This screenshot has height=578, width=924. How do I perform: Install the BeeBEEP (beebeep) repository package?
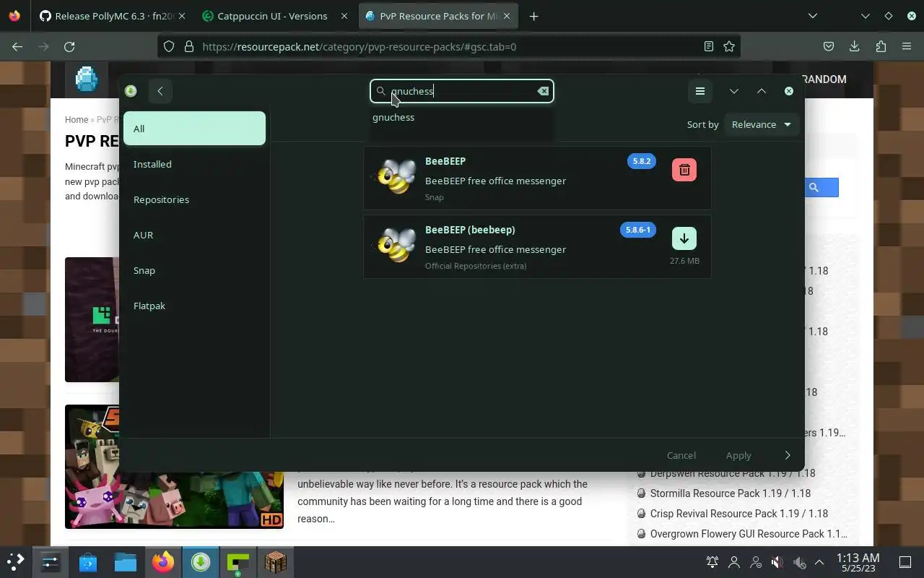684,238
